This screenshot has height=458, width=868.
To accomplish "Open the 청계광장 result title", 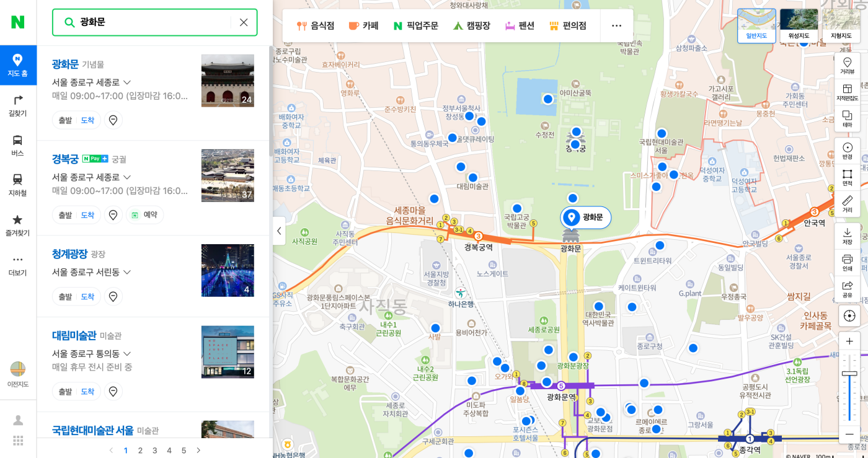I will [69, 253].
